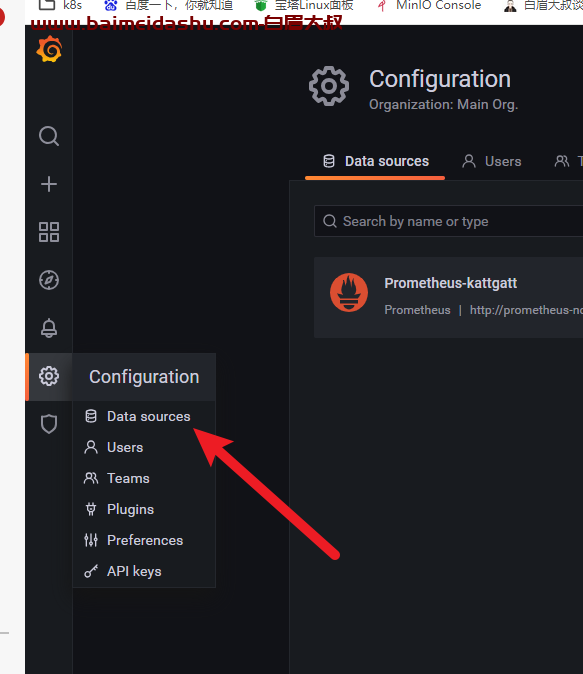Select the Data sources tab
The image size is (583, 674).
tap(375, 162)
